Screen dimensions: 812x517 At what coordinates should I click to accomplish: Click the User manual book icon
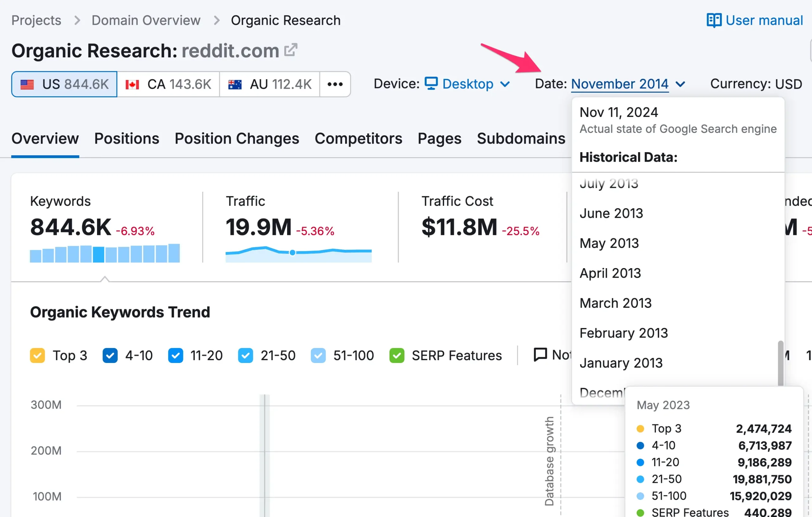point(714,20)
